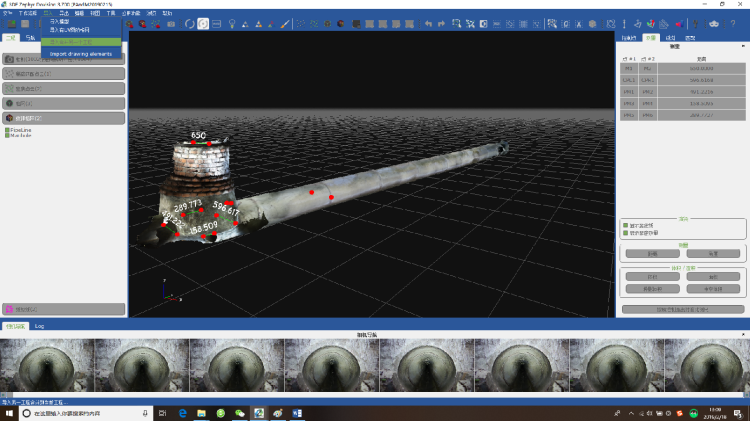The image size is (750, 421).
Task: Click the undo arrow icon
Action: [x=429, y=23]
